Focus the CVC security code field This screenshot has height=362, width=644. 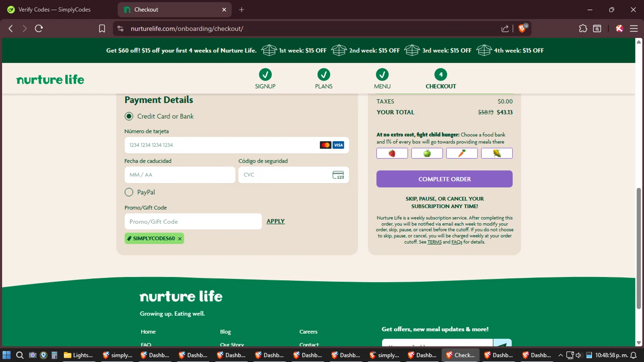point(294,175)
